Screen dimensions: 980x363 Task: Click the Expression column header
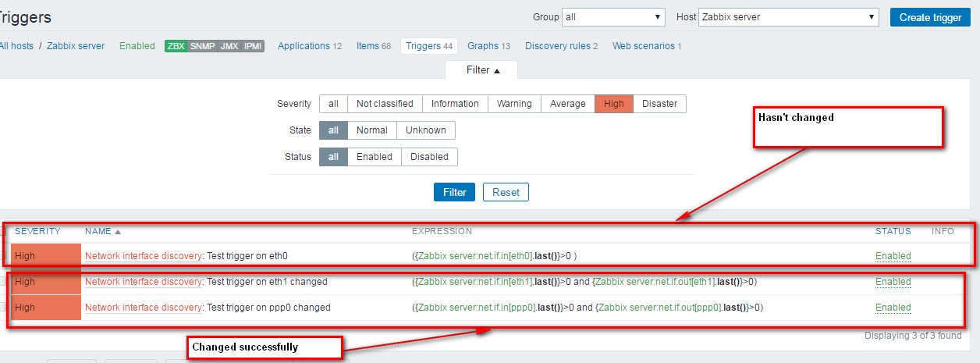442,232
